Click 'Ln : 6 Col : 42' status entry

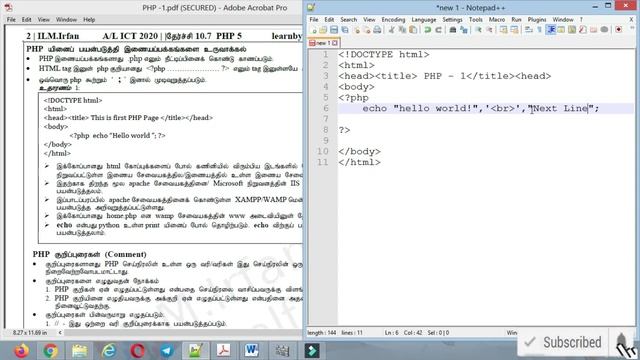403,333
